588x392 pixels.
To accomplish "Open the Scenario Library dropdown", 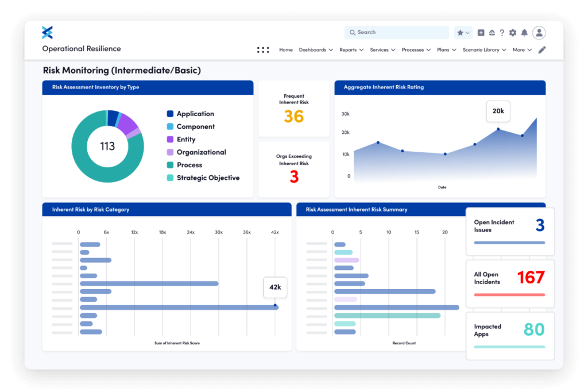I will (x=483, y=49).
